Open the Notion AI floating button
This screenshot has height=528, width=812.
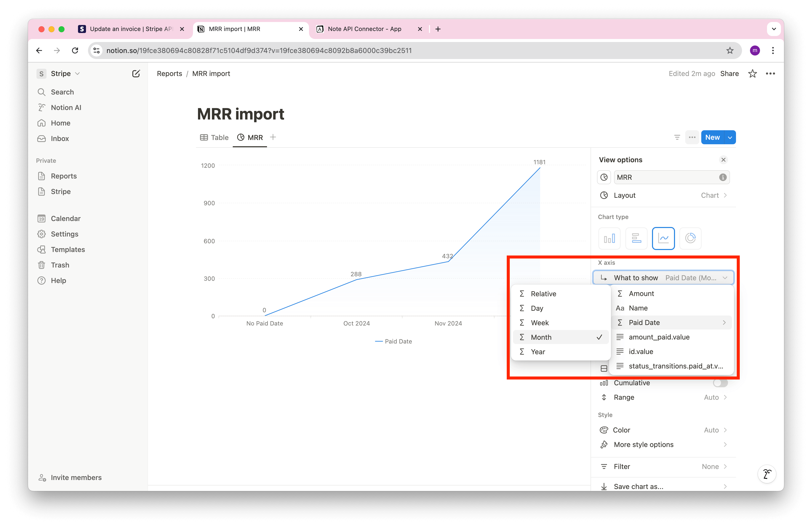pos(766,474)
